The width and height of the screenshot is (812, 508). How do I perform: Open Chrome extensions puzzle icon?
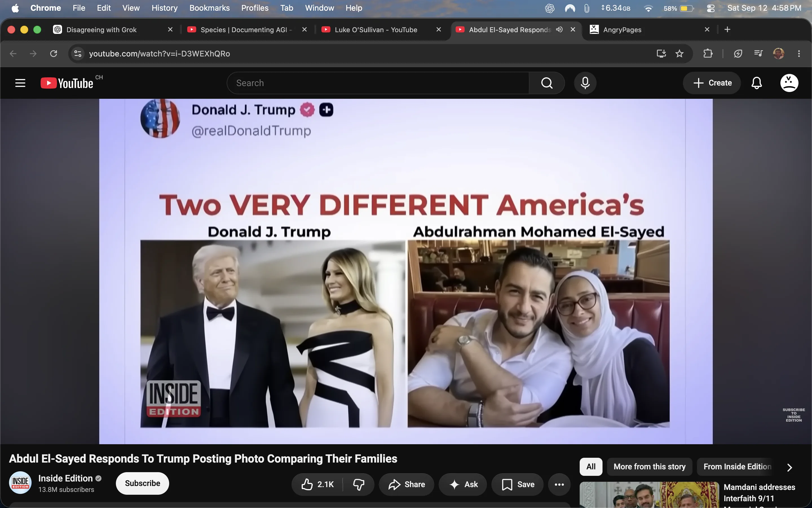(708, 53)
